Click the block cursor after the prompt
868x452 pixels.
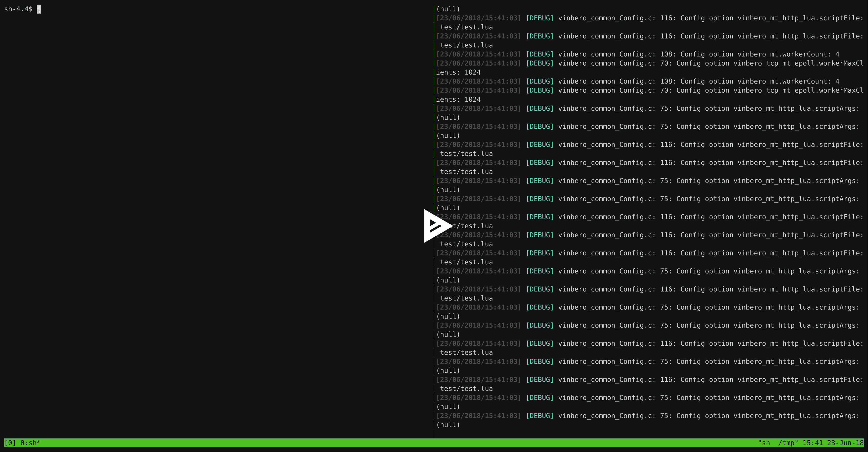pyautogui.click(x=39, y=9)
